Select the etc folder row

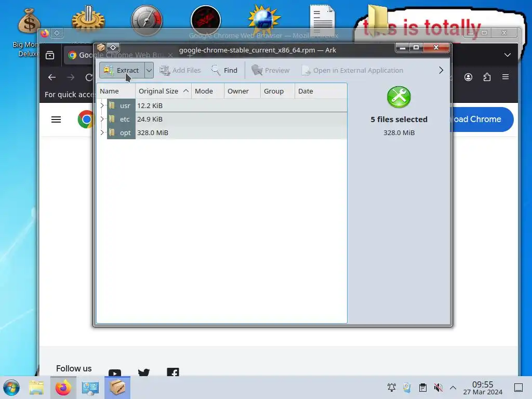pos(222,119)
